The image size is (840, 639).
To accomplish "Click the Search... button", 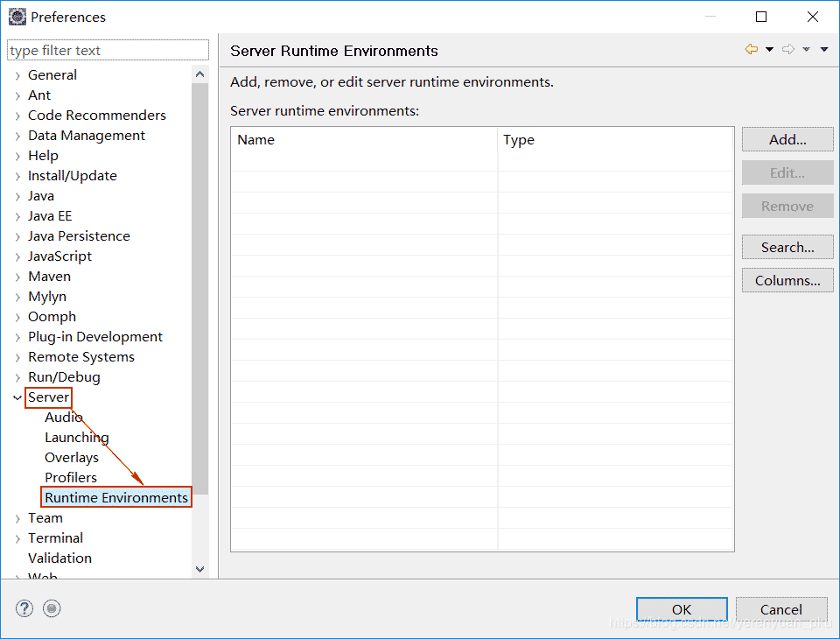I will tap(787, 247).
